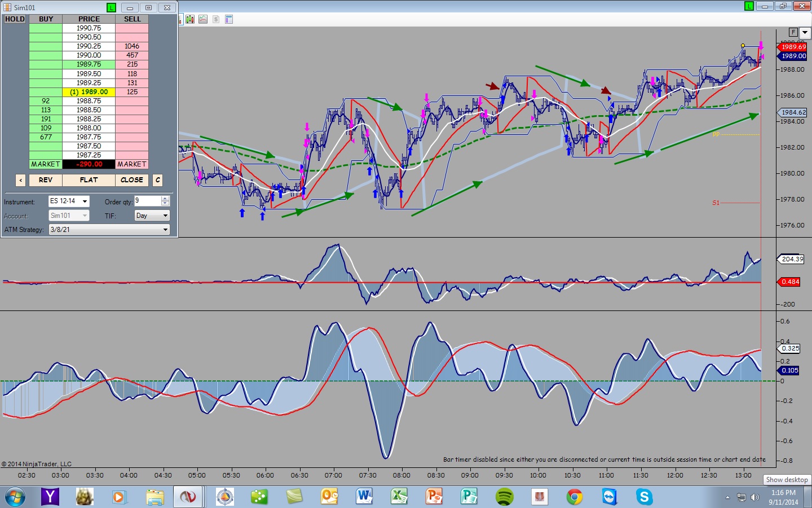This screenshot has width=812, height=508.
Task: Click the highlighted 1989.00 price row
Action: tap(89, 92)
